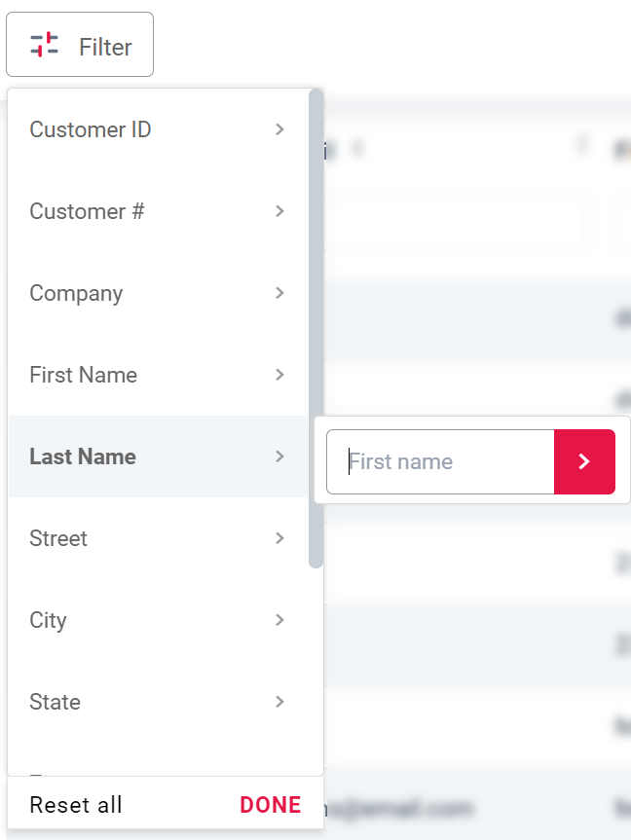Click the Street row arrow icon
This screenshot has height=840, width=631.
point(279,538)
